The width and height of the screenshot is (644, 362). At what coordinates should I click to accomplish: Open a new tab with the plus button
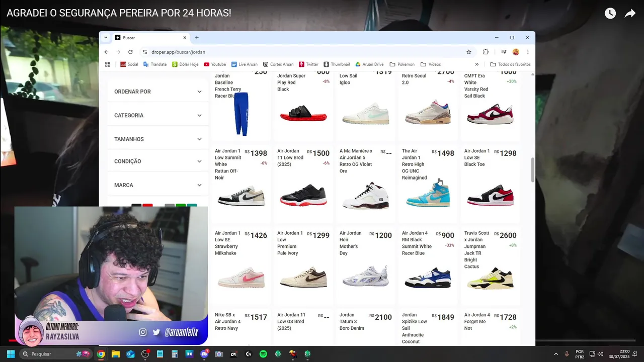(197, 38)
